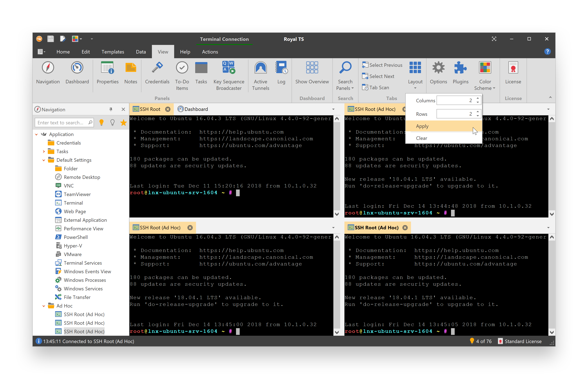Click Standard License in status bar
This screenshot has height=379, width=588.
[x=520, y=341]
